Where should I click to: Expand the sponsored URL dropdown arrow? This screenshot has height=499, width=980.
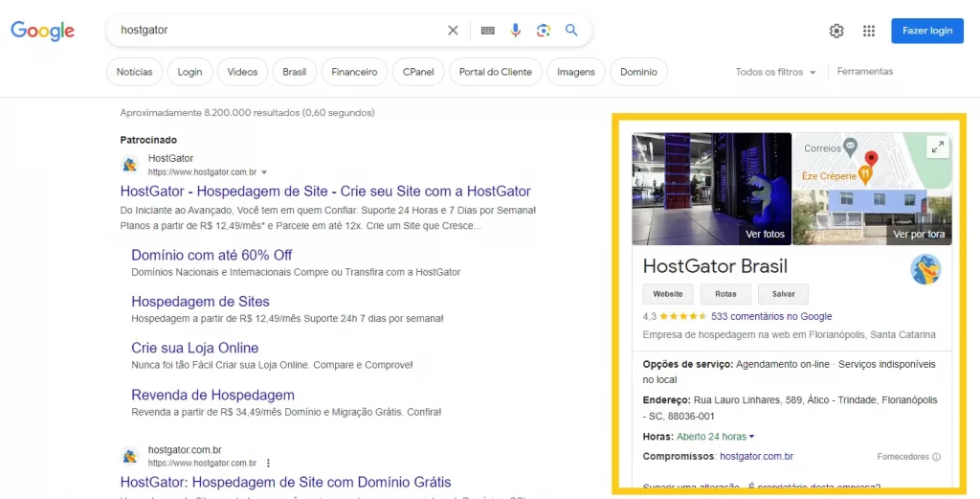click(264, 172)
